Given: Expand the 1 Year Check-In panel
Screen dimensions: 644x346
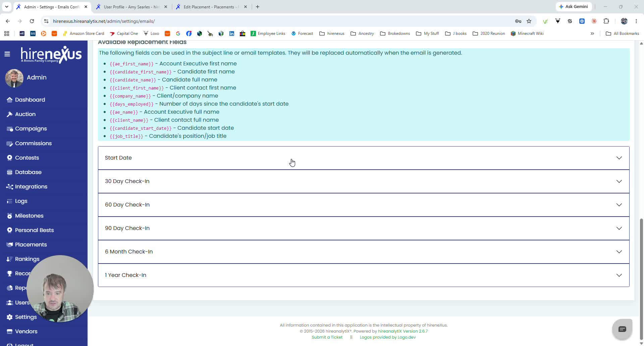Looking at the screenshot, I should click(x=364, y=275).
